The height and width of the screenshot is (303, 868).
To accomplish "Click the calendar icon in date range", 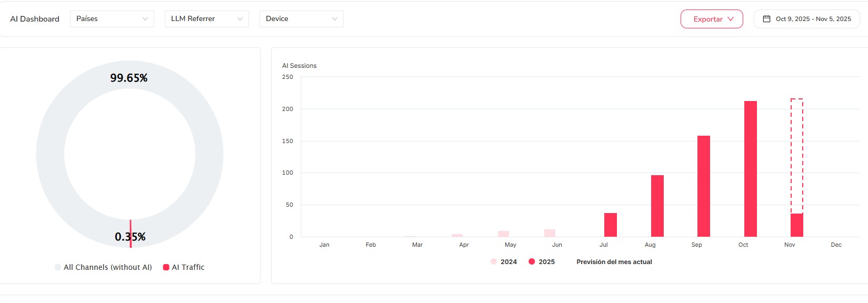I will pyautogui.click(x=766, y=19).
